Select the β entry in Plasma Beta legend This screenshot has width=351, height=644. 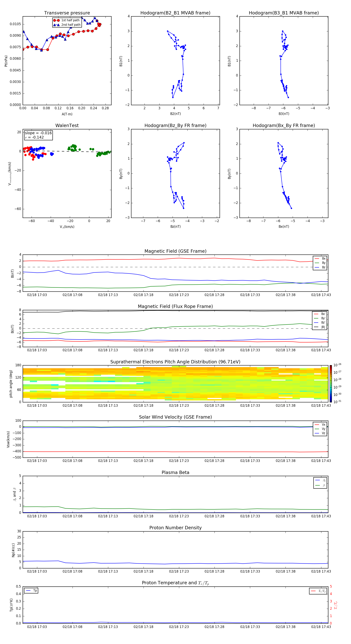(320, 485)
